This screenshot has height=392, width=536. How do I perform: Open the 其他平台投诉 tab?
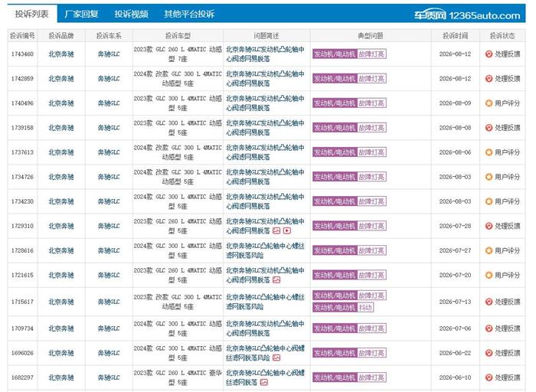(x=189, y=14)
